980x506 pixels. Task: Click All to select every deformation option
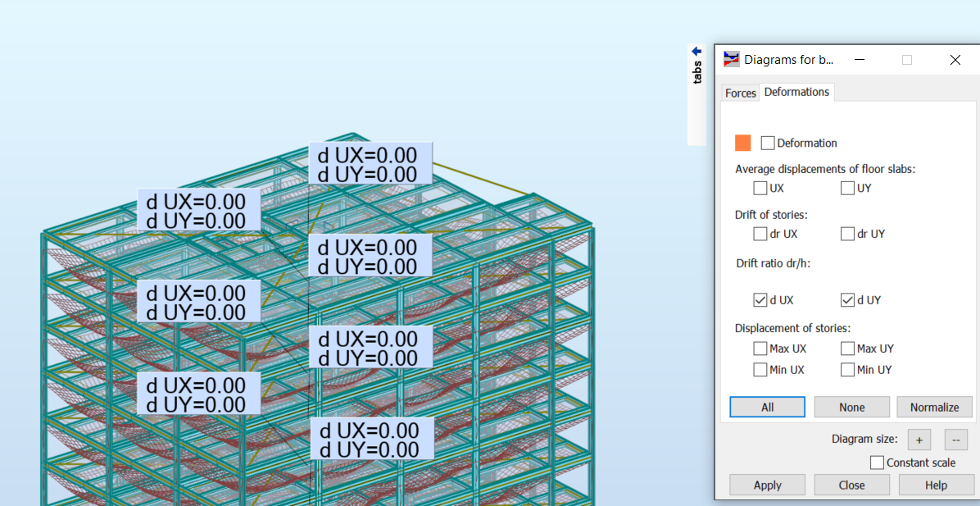767,406
